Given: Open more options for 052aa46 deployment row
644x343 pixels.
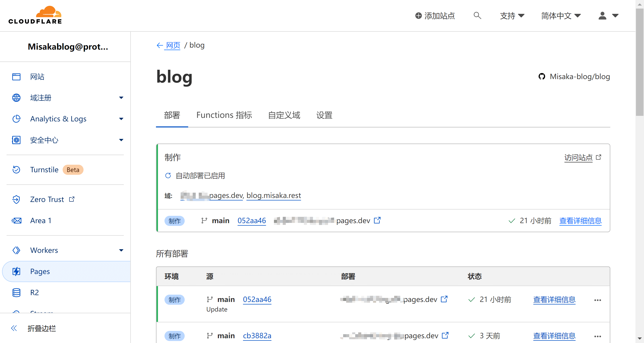Looking at the screenshot, I should 597,300.
